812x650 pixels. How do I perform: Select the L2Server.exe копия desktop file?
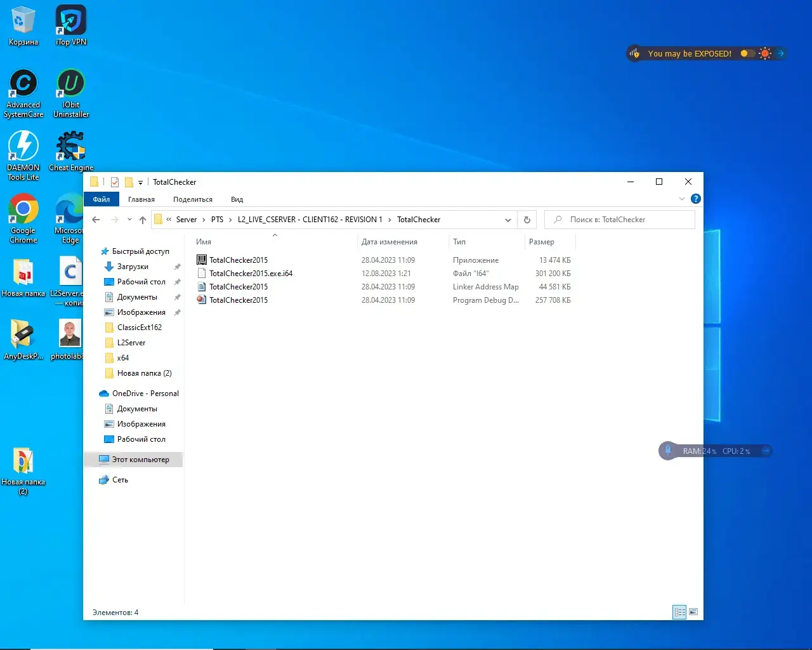click(67, 281)
